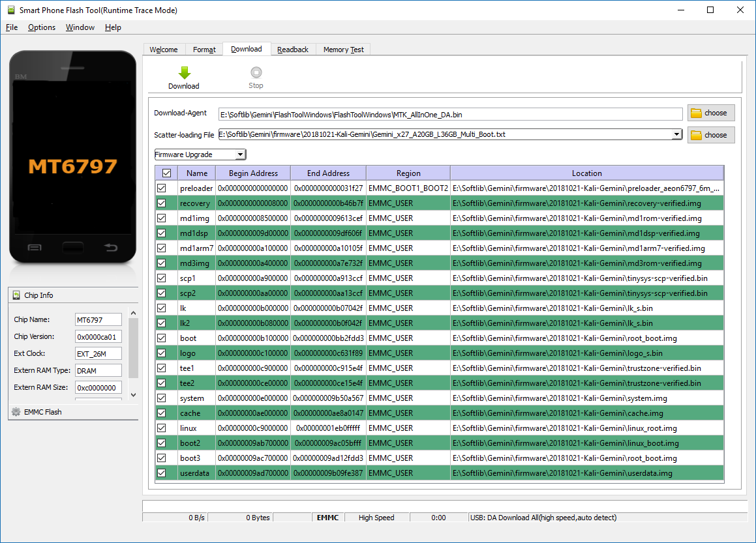Click the Download-Agent path input field
Image resolution: width=756 pixels, height=543 pixels.
[450, 114]
